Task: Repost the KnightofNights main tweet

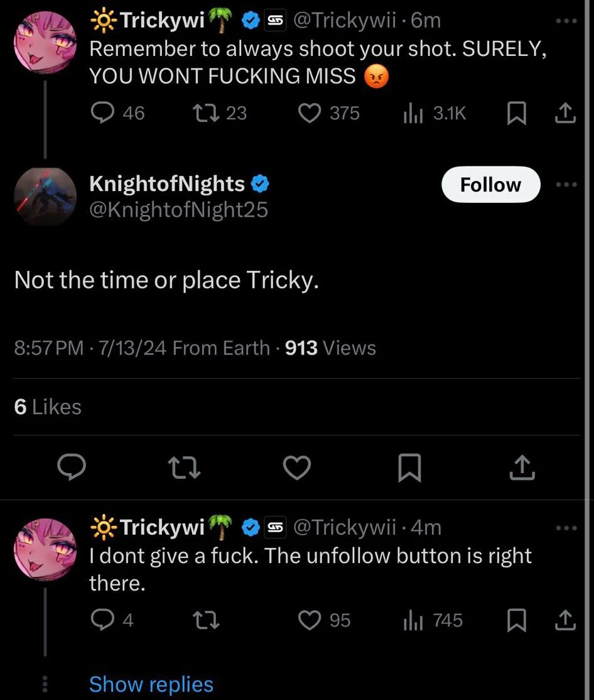Action: (185, 468)
